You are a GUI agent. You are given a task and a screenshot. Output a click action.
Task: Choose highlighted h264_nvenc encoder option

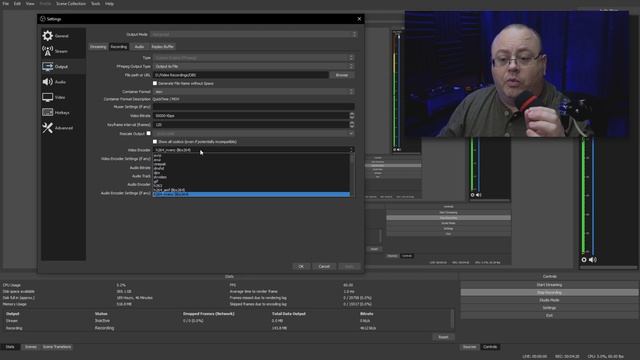pos(251,194)
